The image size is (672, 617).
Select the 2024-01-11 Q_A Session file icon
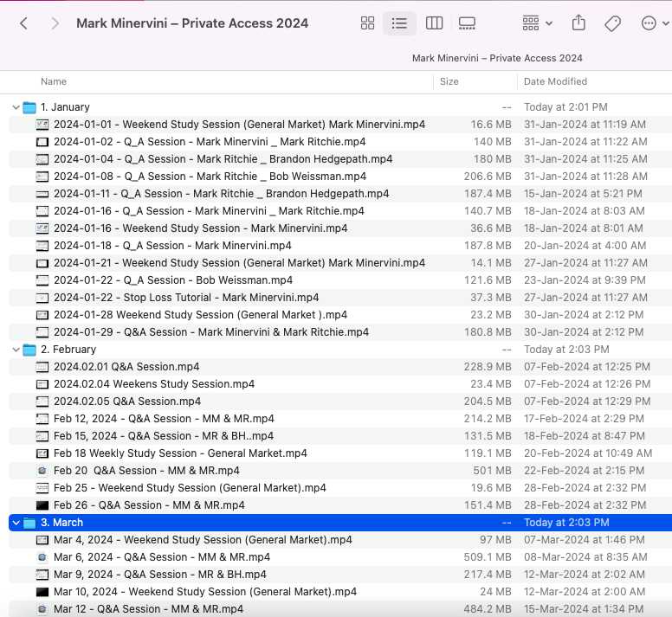pyautogui.click(x=42, y=194)
